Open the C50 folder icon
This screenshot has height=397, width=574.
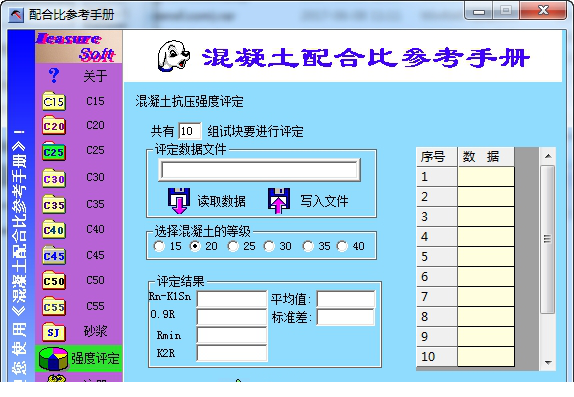coord(54,280)
